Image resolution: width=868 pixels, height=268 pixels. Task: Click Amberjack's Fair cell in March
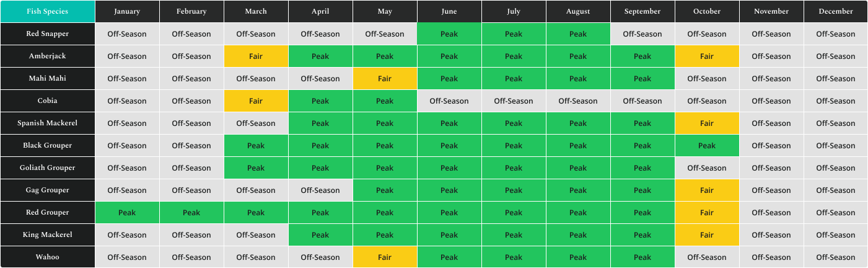pyautogui.click(x=256, y=56)
